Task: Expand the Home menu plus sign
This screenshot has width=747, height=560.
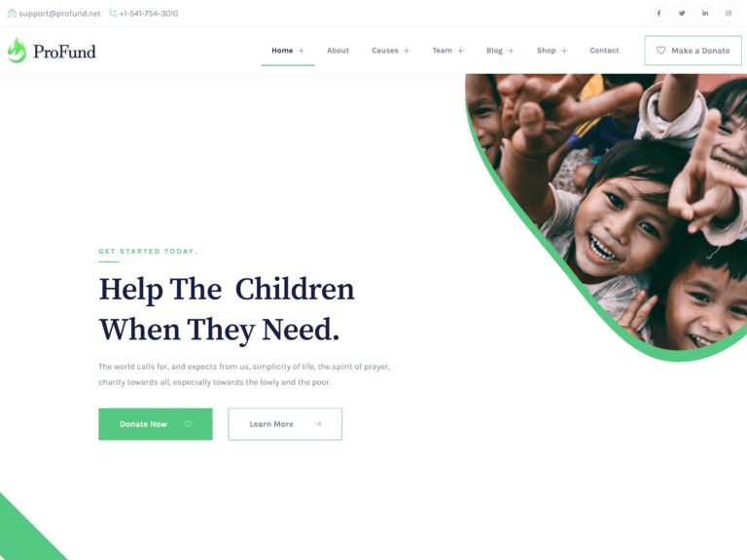Action: (302, 51)
